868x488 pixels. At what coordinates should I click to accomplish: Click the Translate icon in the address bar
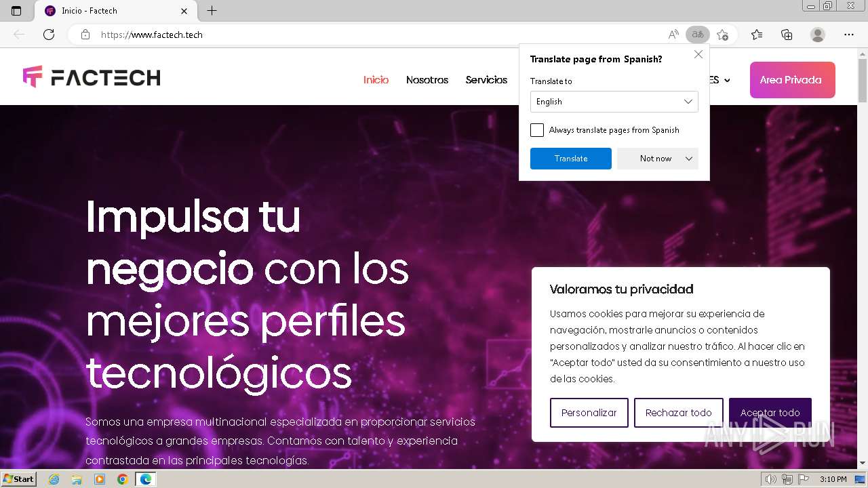pos(698,35)
